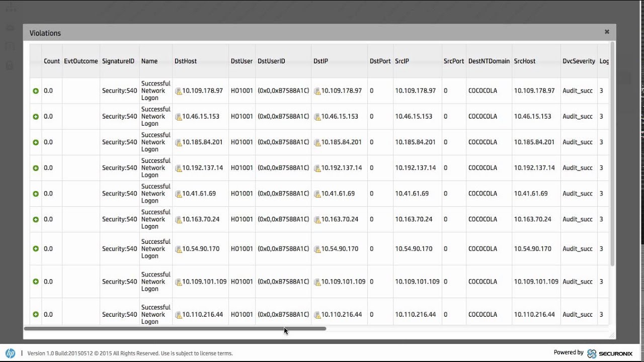The height and width of the screenshot is (362, 644).
Task: Expand the violation row for 10.192.137.14
Action: 36,168
